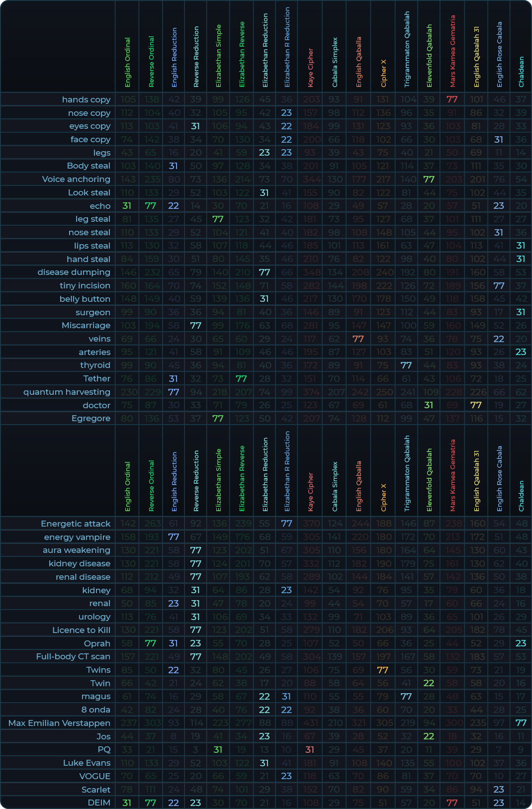Select highlighted 77 in the 'veins' row
The width and height of the screenshot is (532, 809).
tap(358, 339)
